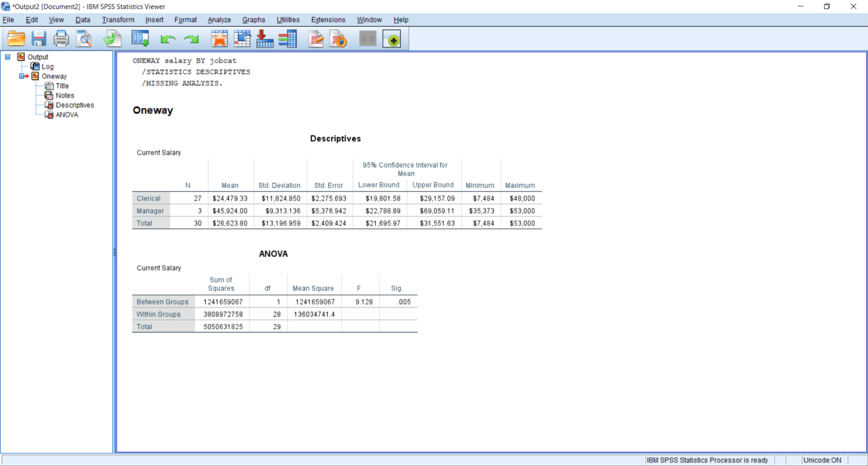The width and height of the screenshot is (868, 466).
Task: Click the Select Last Output icon
Action: click(367, 38)
